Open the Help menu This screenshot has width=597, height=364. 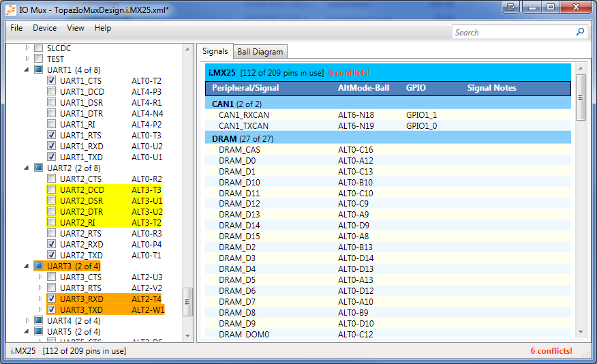(103, 28)
